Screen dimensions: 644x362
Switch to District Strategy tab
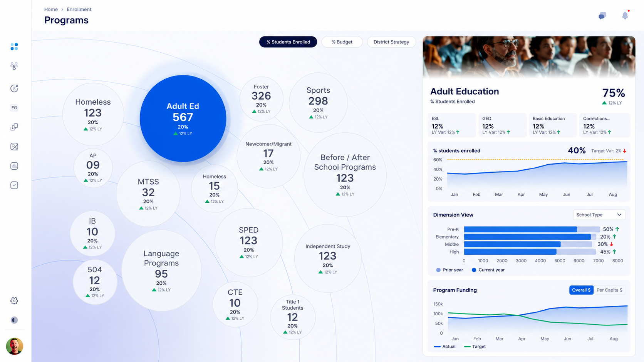tap(391, 42)
